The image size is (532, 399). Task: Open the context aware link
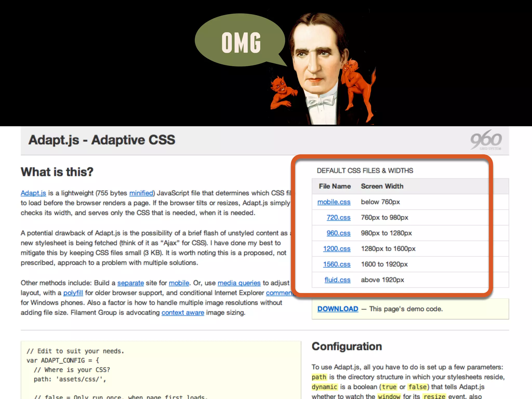pyautogui.click(x=183, y=312)
